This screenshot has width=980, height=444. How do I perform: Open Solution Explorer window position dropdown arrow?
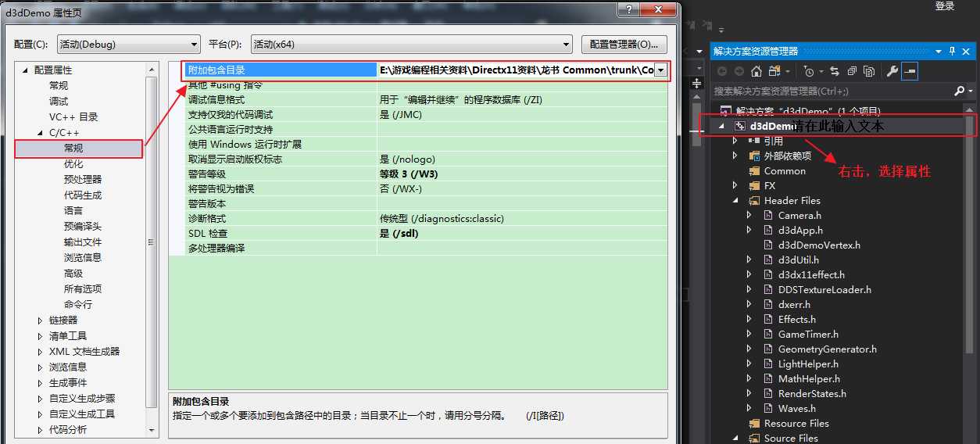click(939, 51)
